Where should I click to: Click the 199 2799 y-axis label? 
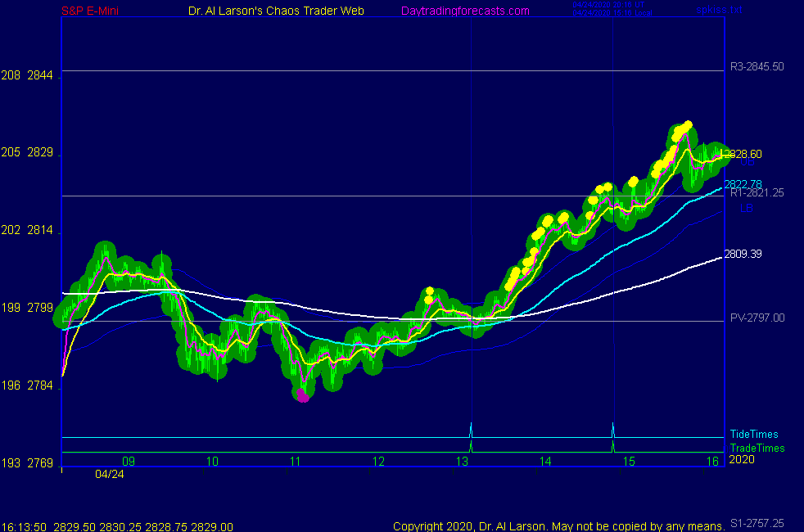click(x=27, y=308)
